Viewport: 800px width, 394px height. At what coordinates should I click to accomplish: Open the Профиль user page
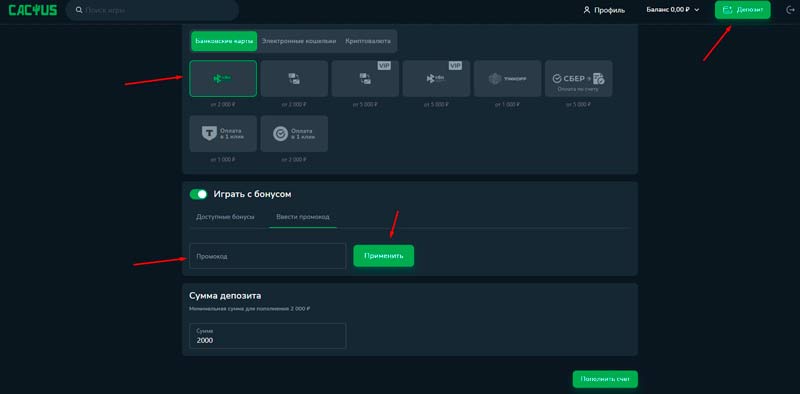pyautogui.click(x=604, y=10)
